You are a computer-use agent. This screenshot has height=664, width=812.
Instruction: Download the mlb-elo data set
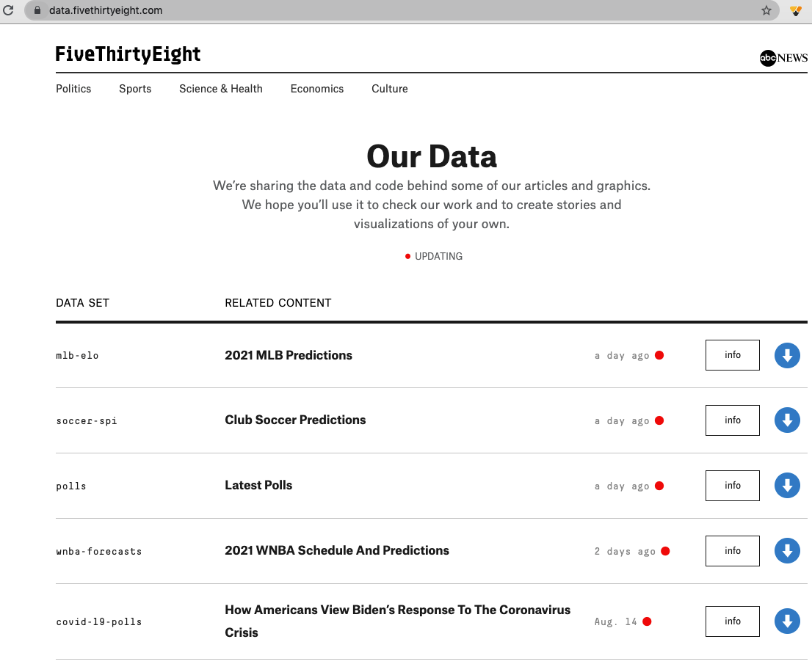pos(787,356)
